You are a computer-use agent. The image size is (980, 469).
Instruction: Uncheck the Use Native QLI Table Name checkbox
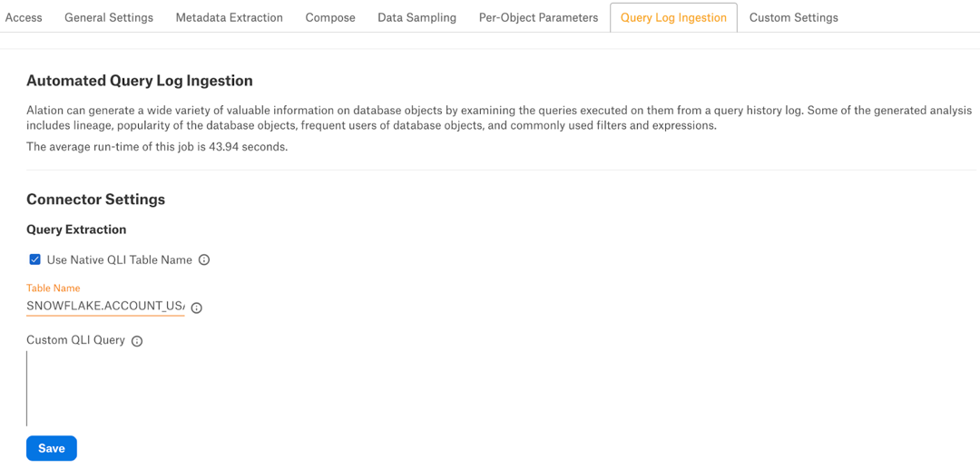click(35, 259)
